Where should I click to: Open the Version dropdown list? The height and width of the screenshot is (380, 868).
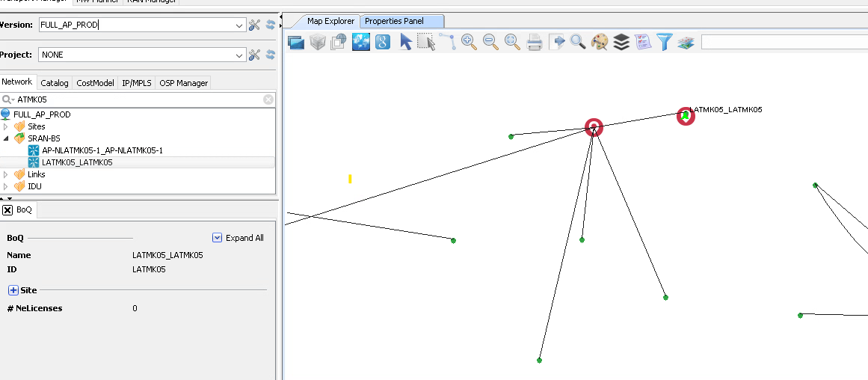pos(239,25)
